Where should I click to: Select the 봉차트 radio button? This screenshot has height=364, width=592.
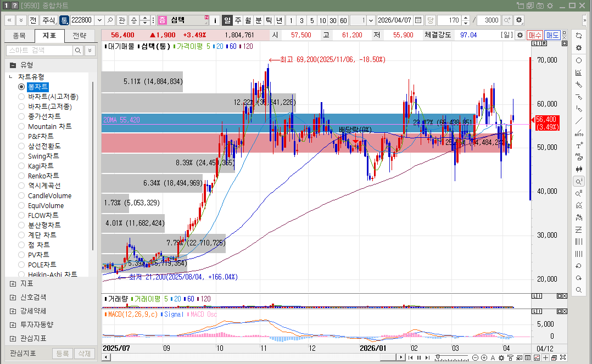pos(21,87)
